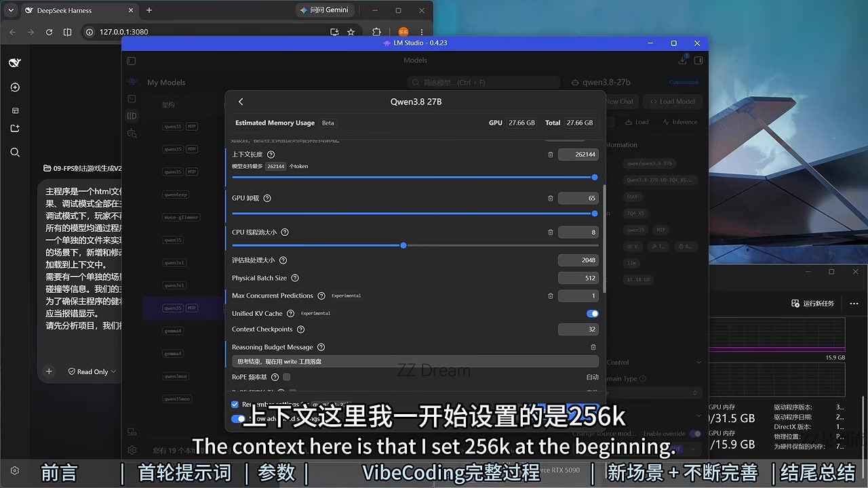Show help for RoPE 频率基

point(275,377)
